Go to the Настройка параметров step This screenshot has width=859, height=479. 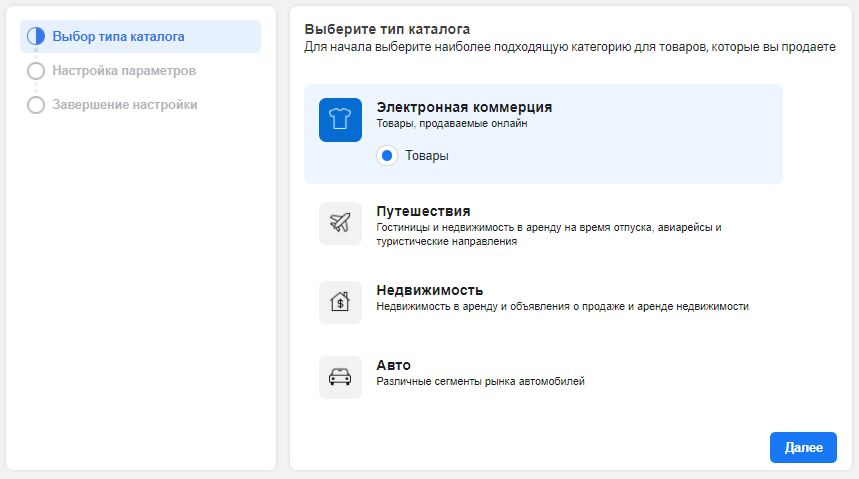pyautogui.click(x=124, y=71)
